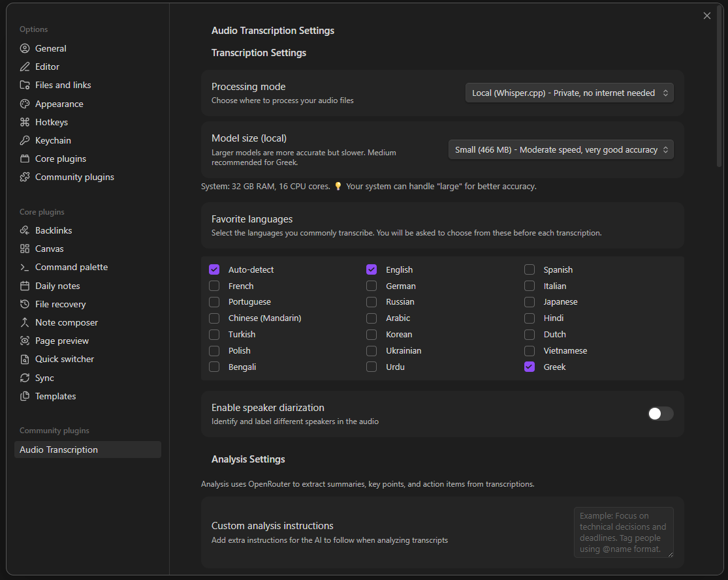Image resolution: width=728 pixels, height=580 pixels.
Task: Uncheck the Auto-detect language checkbox
Action: (x=214, y=269)
